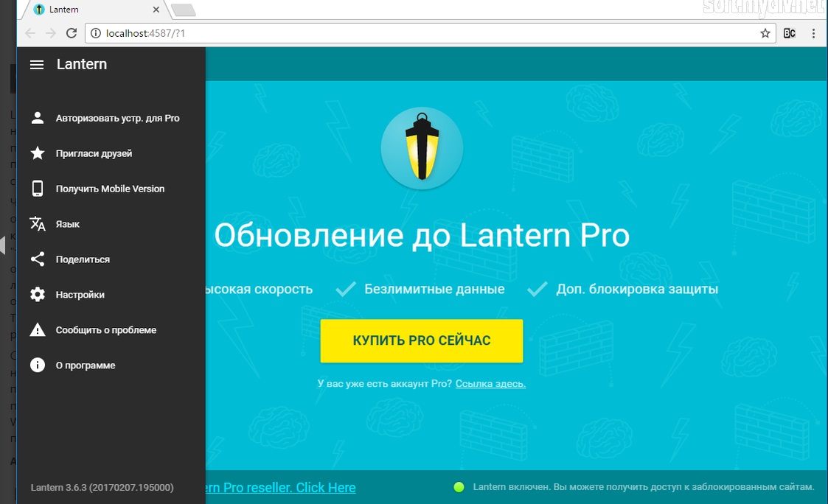
Task: Click the share icon next to Поделиться
Action: coord(38,259)
